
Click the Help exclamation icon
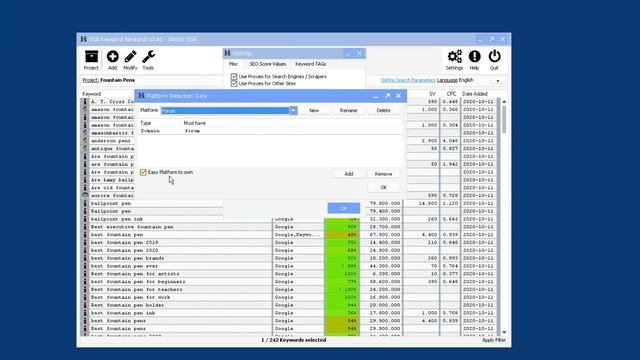point(474,60)
